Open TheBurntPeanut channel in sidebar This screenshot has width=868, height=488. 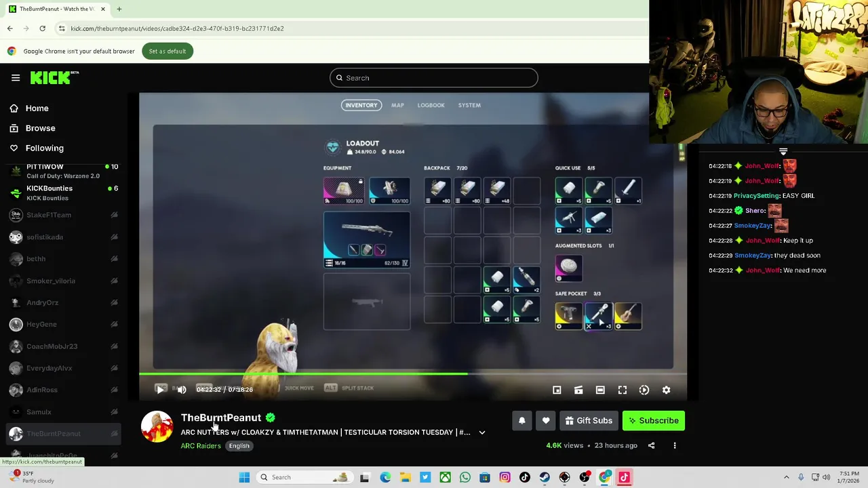[64, 434]
